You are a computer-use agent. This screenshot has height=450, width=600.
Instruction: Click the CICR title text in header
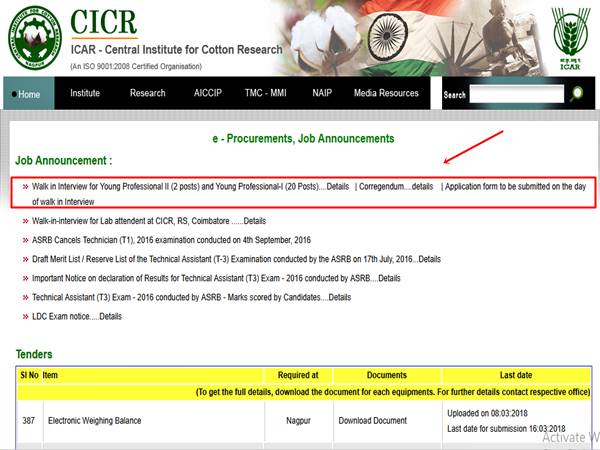coord(104,23)
